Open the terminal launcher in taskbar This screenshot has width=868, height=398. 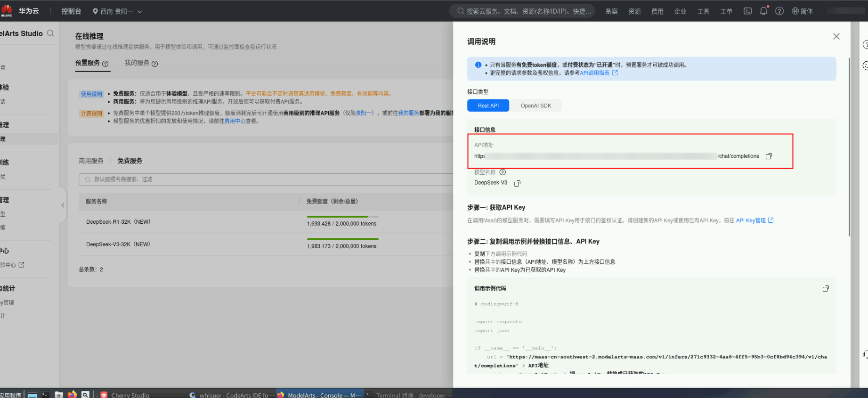[x=45, y=395]
